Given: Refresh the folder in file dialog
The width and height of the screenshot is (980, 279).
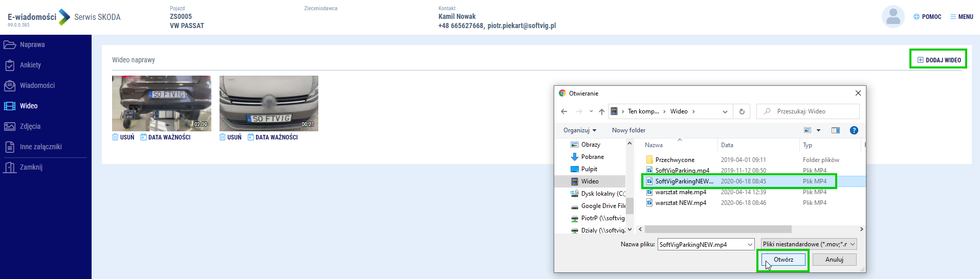Looking at the screenshot, I should (742, 111).
